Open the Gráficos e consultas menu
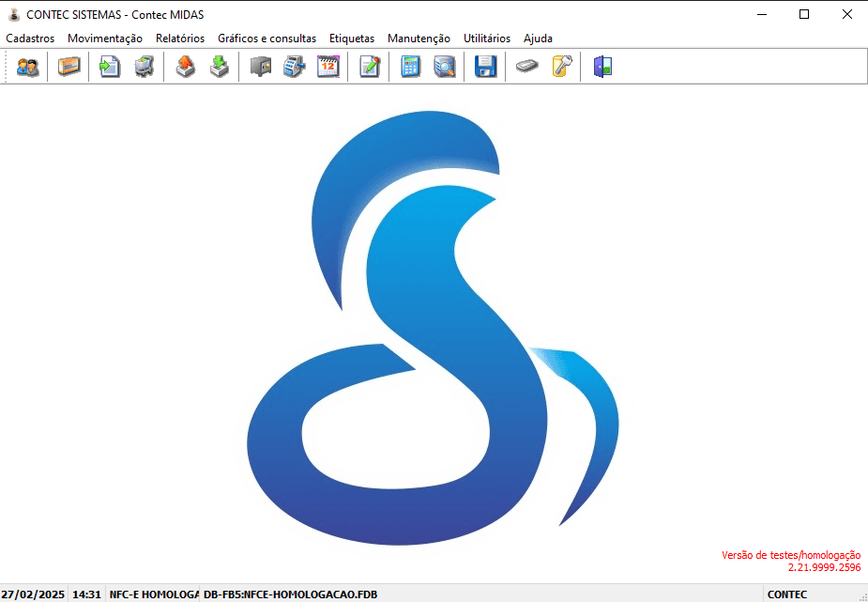 click(x=266, y=39)
